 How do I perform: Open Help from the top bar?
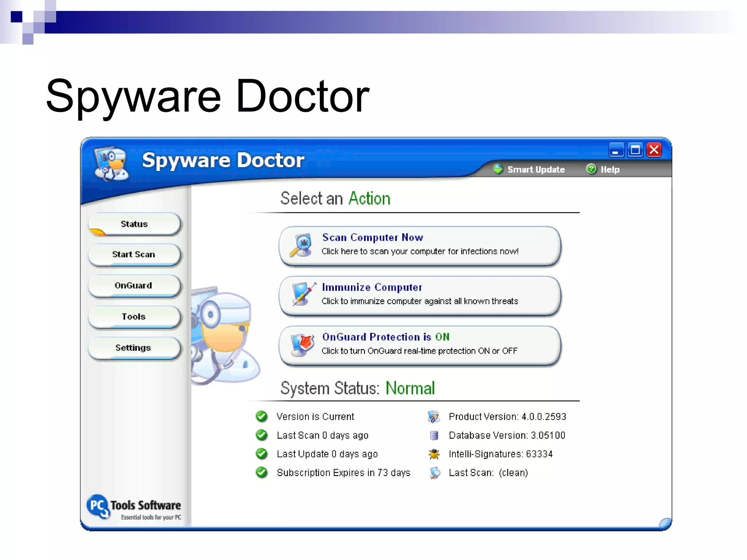[x=610, y=170]
